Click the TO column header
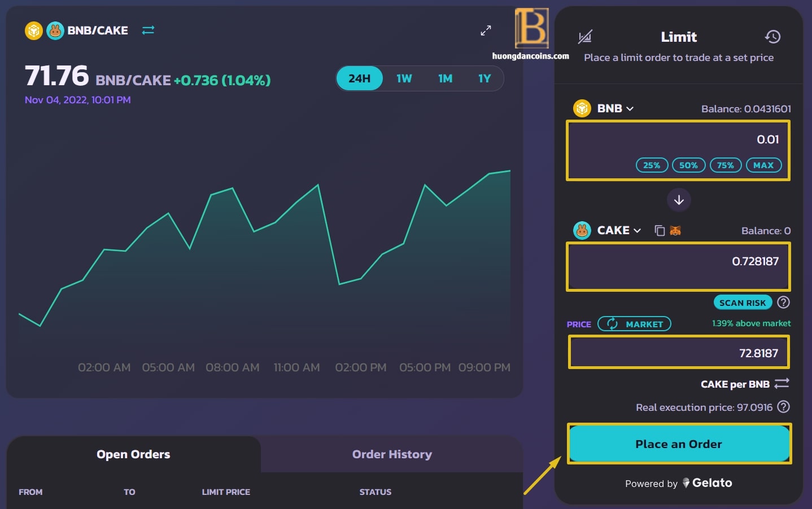This screenshot has height=509, width=812. click(x=129, y=492)
